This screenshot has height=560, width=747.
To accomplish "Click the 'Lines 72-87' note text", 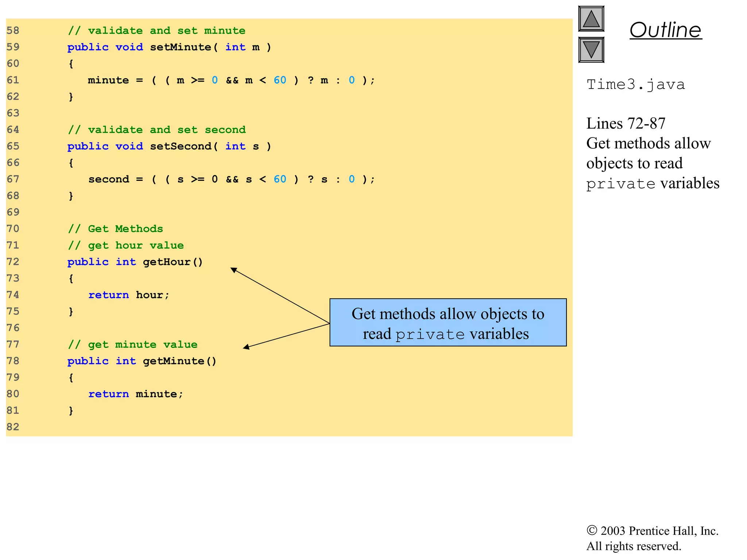I will (x=626, y=124).
